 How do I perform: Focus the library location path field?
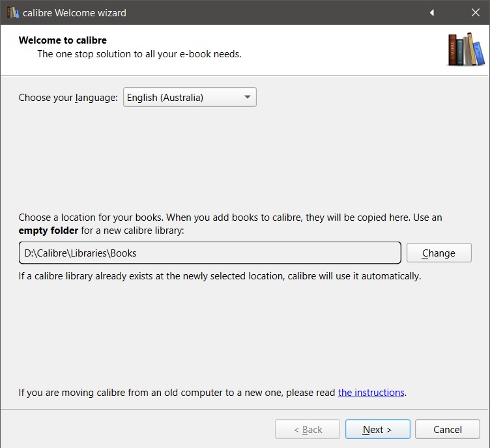pyautogui.click(x=210, y=253)
